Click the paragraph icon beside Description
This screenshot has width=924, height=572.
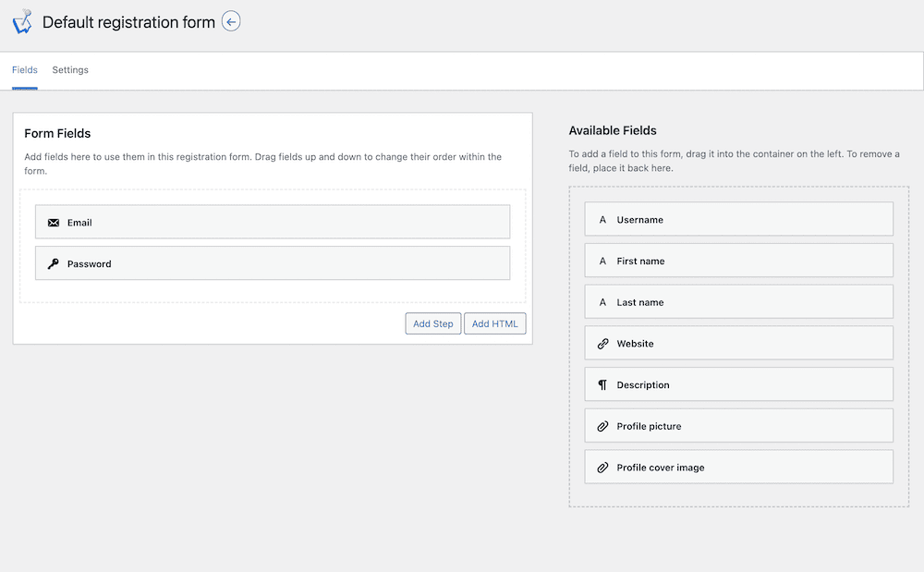pyautogui.click(x=602, y=384)
